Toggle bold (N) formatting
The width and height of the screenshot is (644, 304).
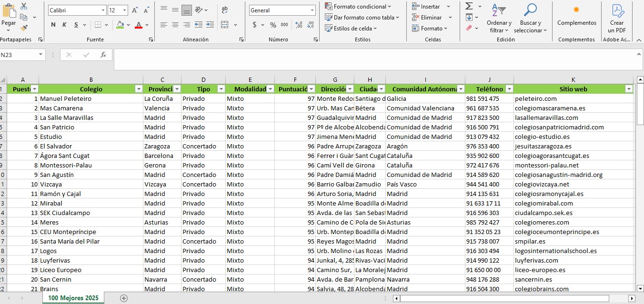tap(53, 25)
